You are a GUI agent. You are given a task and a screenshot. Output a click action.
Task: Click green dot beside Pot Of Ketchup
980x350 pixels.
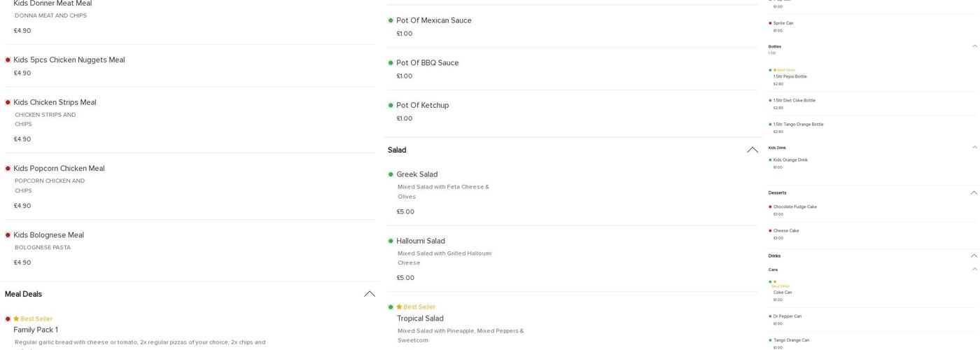(x=391, y=106)
